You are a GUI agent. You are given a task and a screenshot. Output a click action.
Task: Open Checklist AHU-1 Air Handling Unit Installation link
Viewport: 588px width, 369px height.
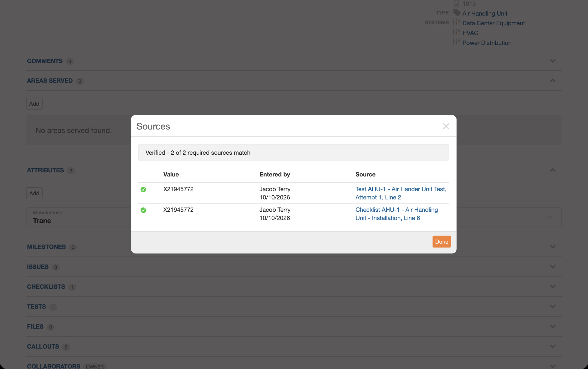click(396, 214)
